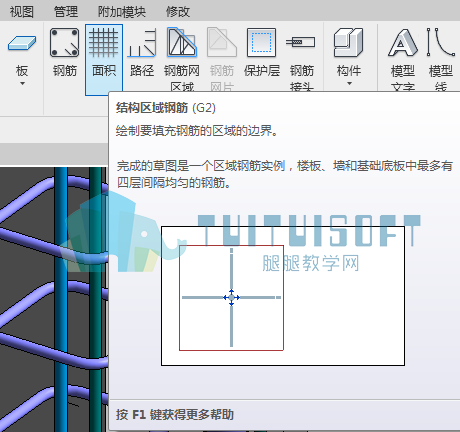Expand the 板 dropdown arrow

pyautogui.click(x=22, y=83)
